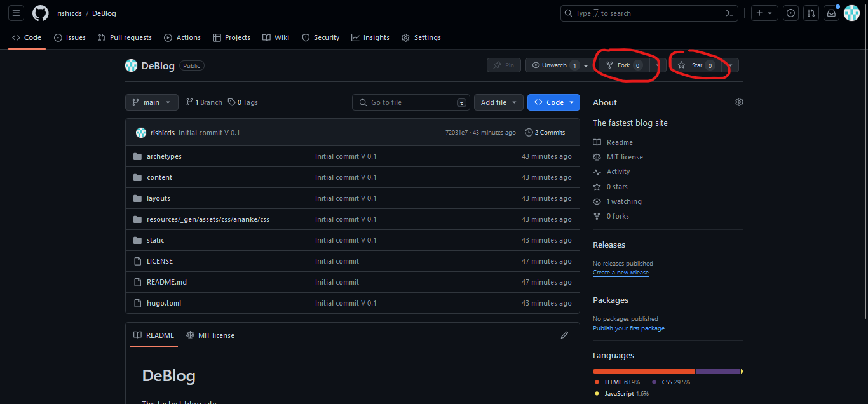Open the notifications inbox icon

point(831,13)
